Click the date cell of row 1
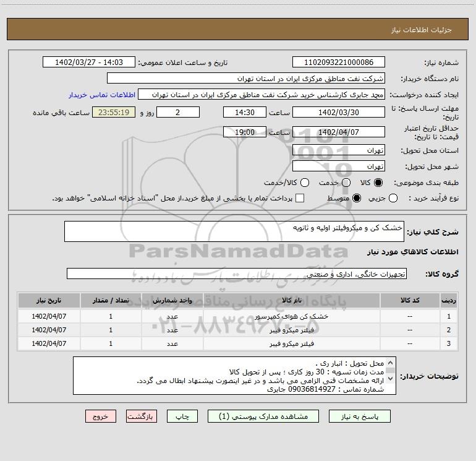 (x=49, y=316)
